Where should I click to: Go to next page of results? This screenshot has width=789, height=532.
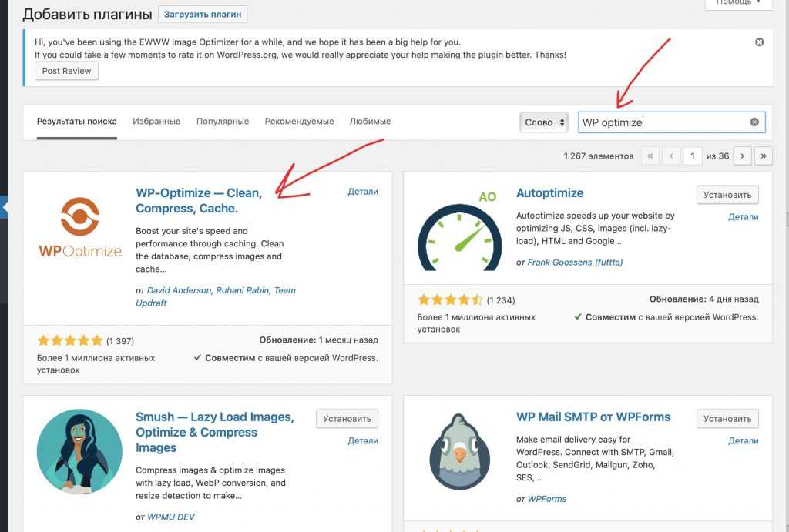(742, 156)
